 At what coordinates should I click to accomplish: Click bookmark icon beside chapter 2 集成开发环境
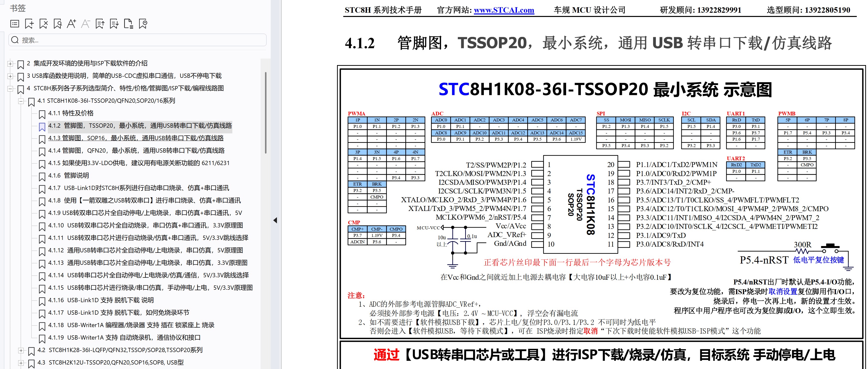tap(20, 64)
